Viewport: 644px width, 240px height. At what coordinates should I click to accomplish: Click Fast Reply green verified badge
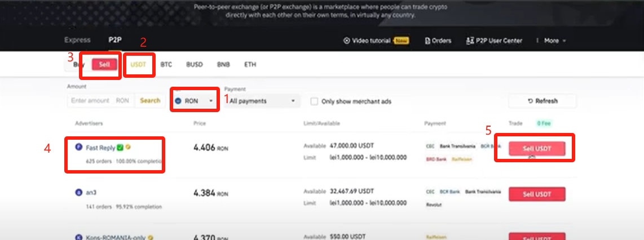[x=120, y=147]
